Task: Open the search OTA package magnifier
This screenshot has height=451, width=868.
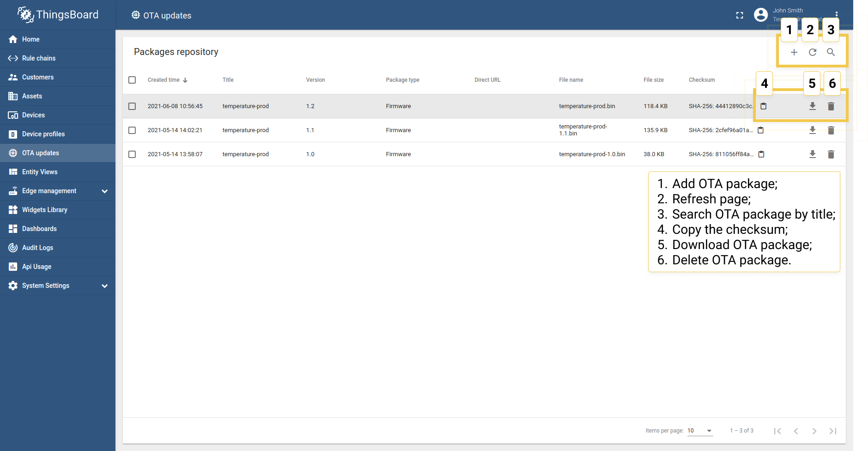Action: (831, 52)
